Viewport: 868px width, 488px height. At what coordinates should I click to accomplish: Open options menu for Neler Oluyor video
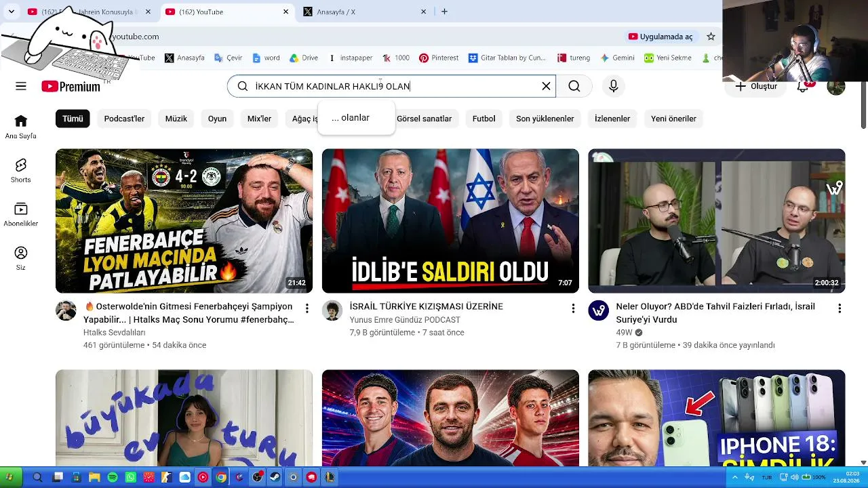pos(840,308)
